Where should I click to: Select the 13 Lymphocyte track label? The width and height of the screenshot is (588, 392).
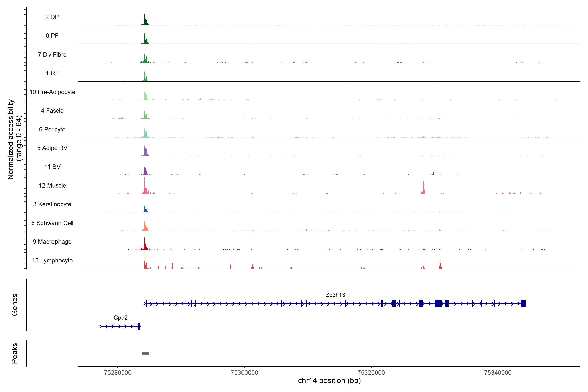coord(52,260)
